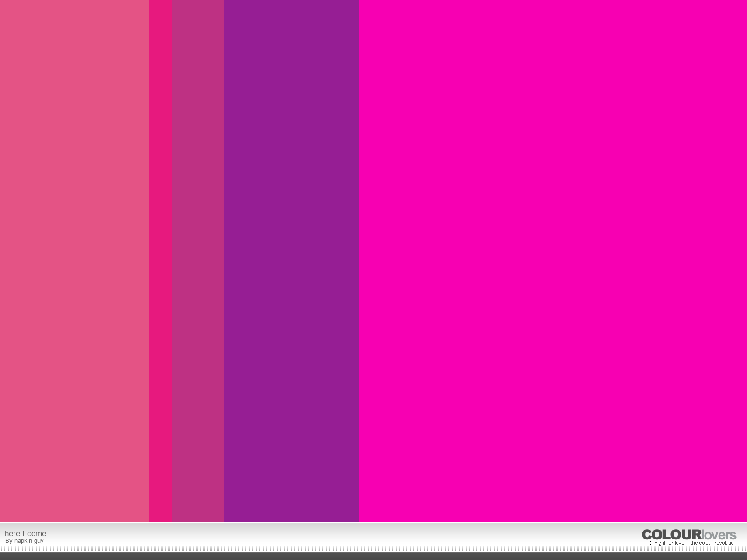747x560 pixels.
Task: Click the palette title 'here I come'
Action: pos(26,533)
